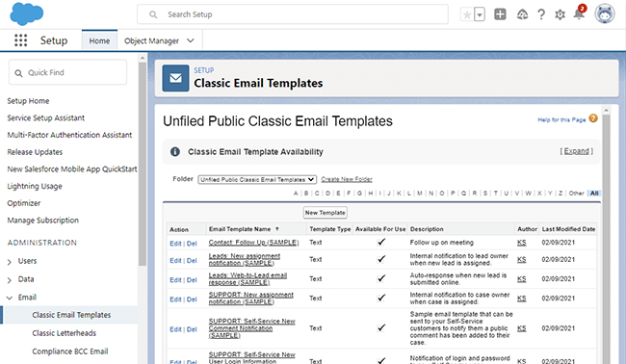626x364 pixels.
Task: Open the Setup gear icon
Action: click(x=560, y=14)
